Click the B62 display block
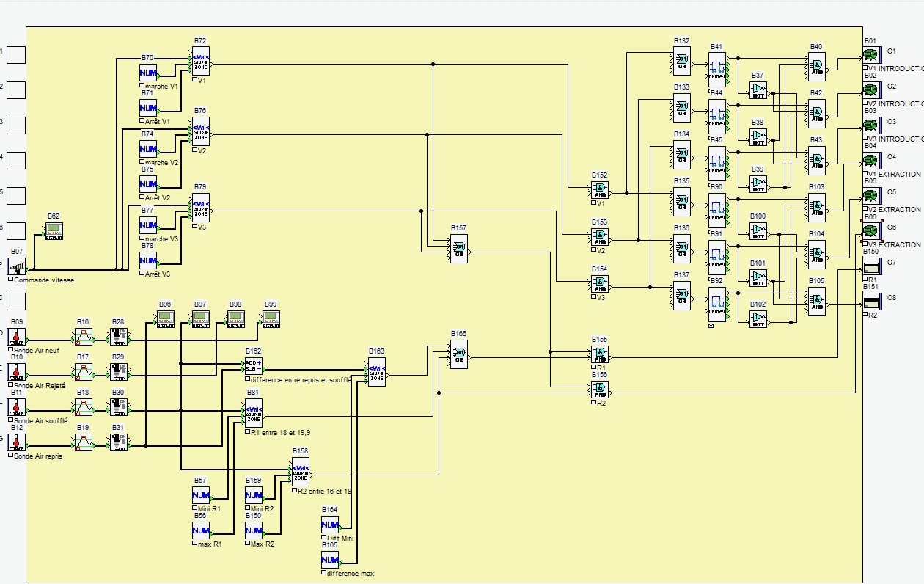Screen dimensions: 924x584 [x=54, y=230]
